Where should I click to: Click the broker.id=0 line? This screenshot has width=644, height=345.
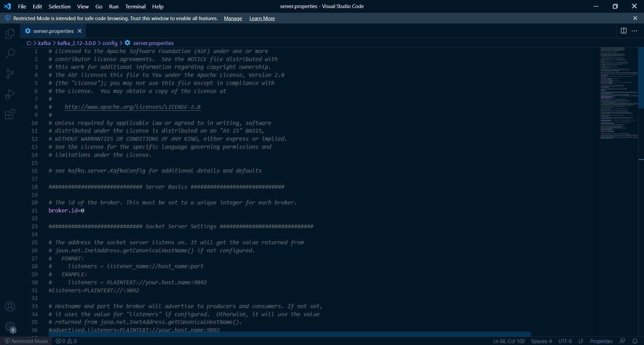coord(66,210)
